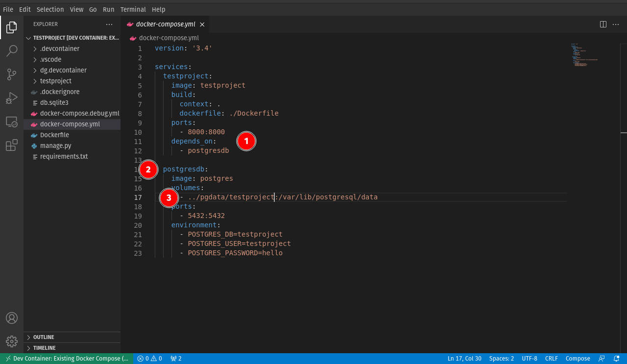Open the Run menu
Image resolution: width=627 pixels, height=364 pixels.
coord(109,9)
